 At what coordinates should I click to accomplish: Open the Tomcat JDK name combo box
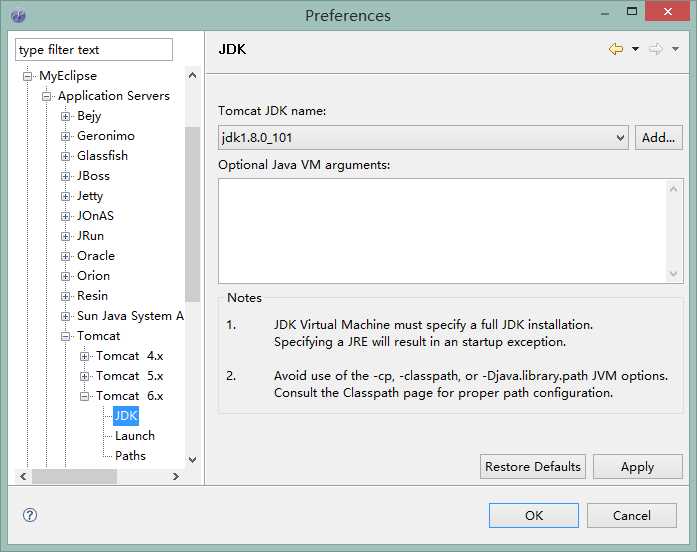(423, 138)
